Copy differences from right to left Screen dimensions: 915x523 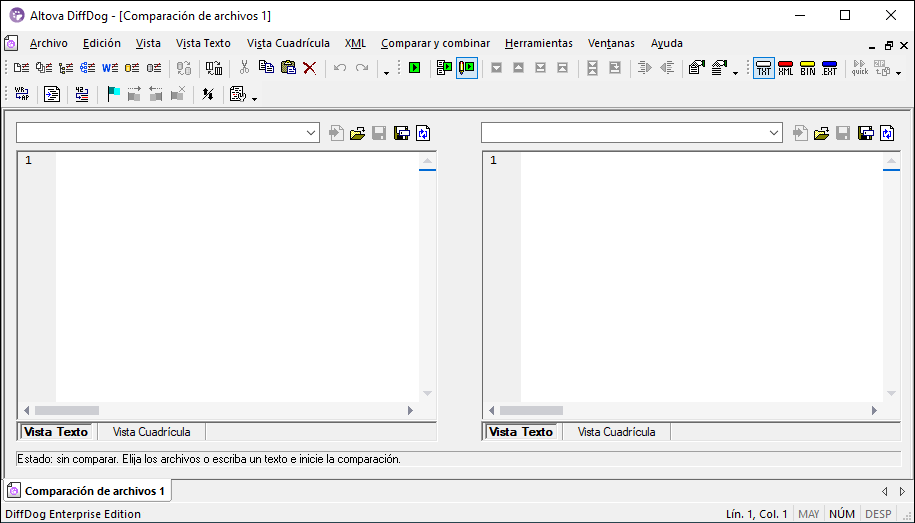click(666, 68)
